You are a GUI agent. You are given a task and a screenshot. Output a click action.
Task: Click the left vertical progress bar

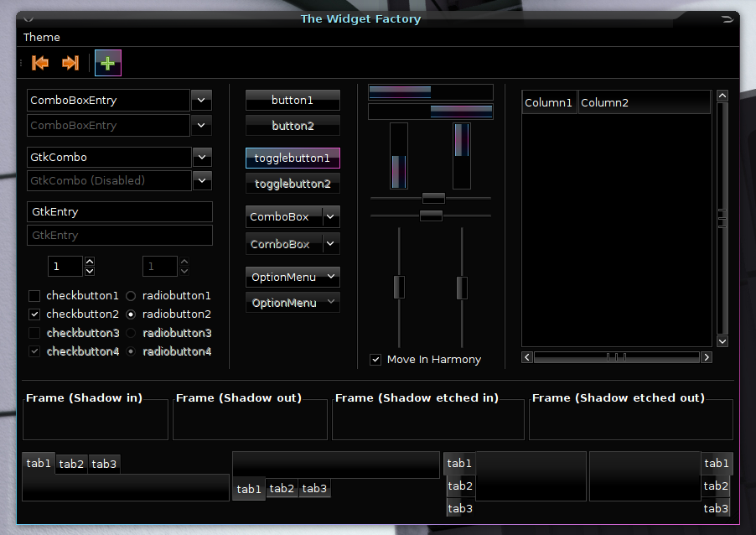click(x=399, y=156)
